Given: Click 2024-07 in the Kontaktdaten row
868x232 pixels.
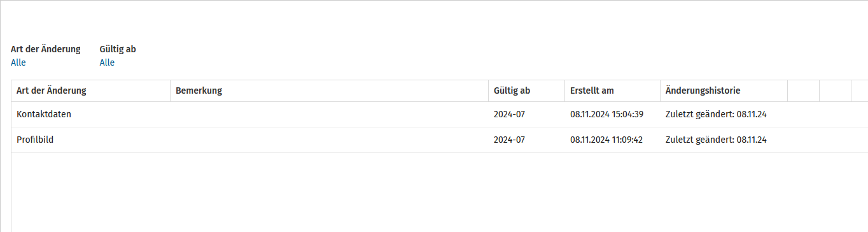Looking at the screenshot, I should click(509, 115).
